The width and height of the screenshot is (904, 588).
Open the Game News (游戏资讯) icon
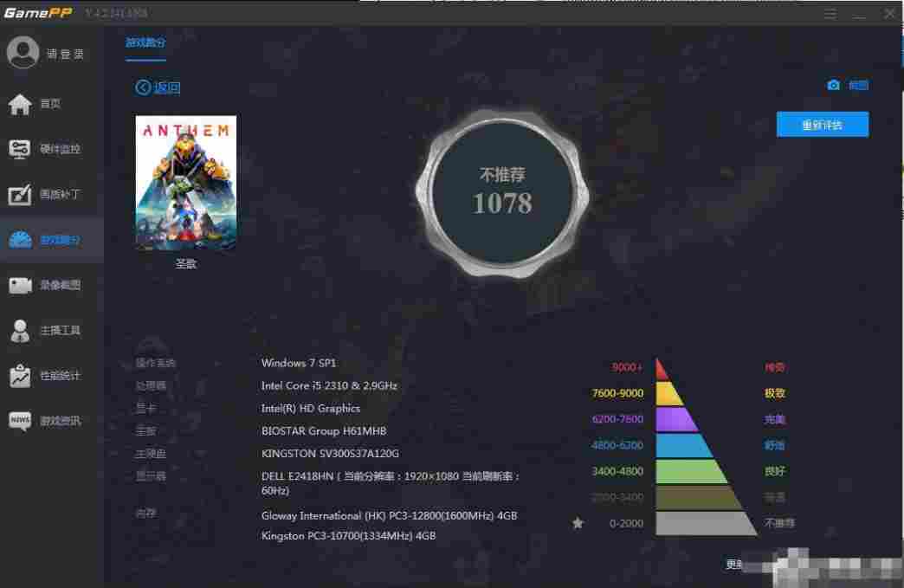point(20,421)
